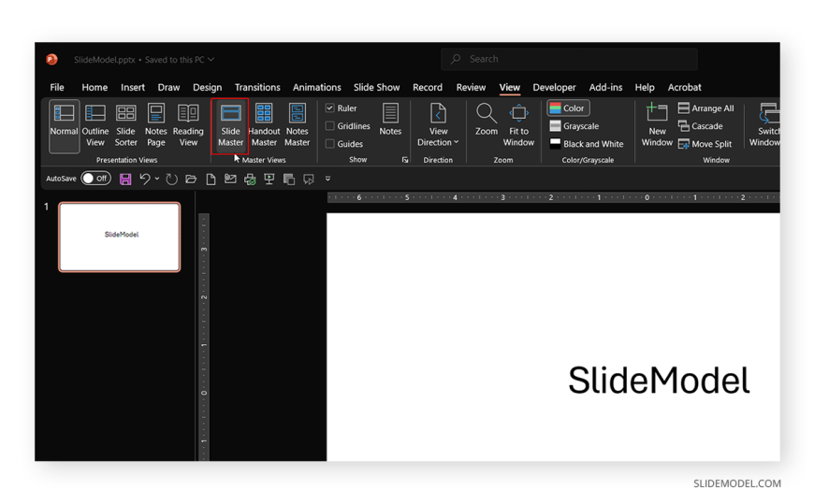
Task: Select Color view mode
Action: [568, 108]
